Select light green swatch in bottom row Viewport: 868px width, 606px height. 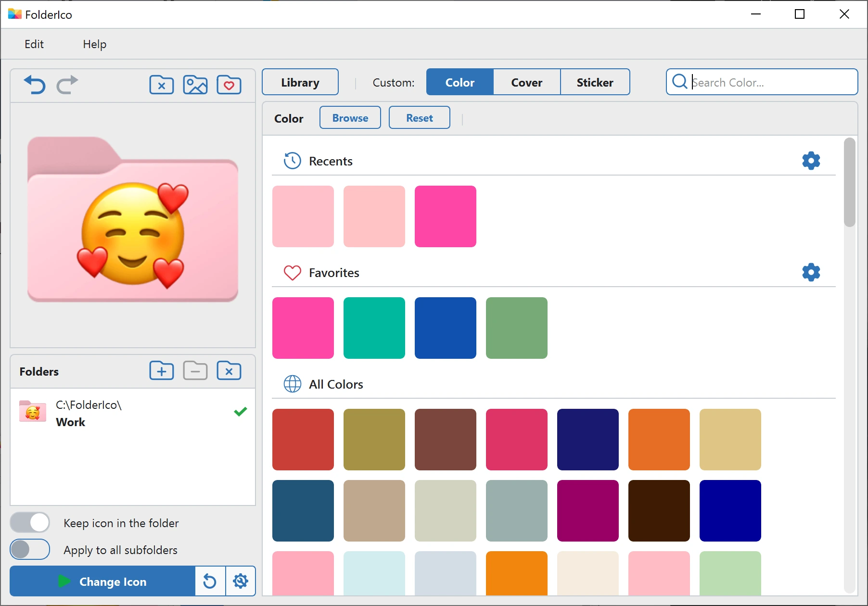730,573
